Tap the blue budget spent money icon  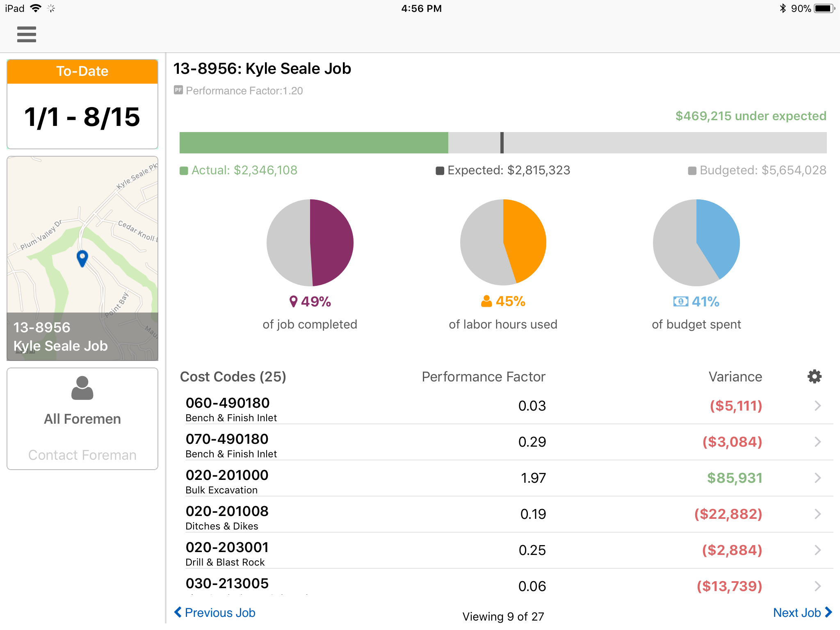tap(680, 301)
